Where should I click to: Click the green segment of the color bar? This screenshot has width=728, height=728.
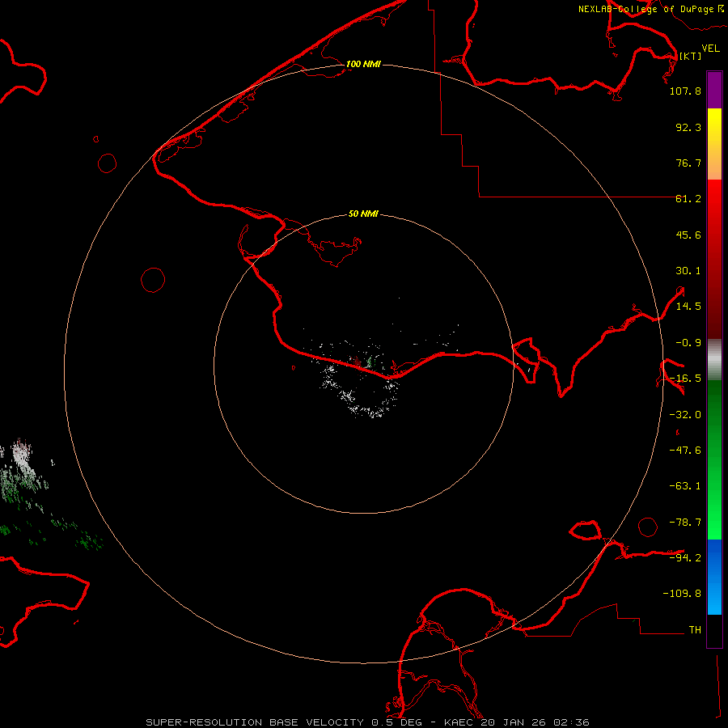pyautogui.click(x=714, y=459)
